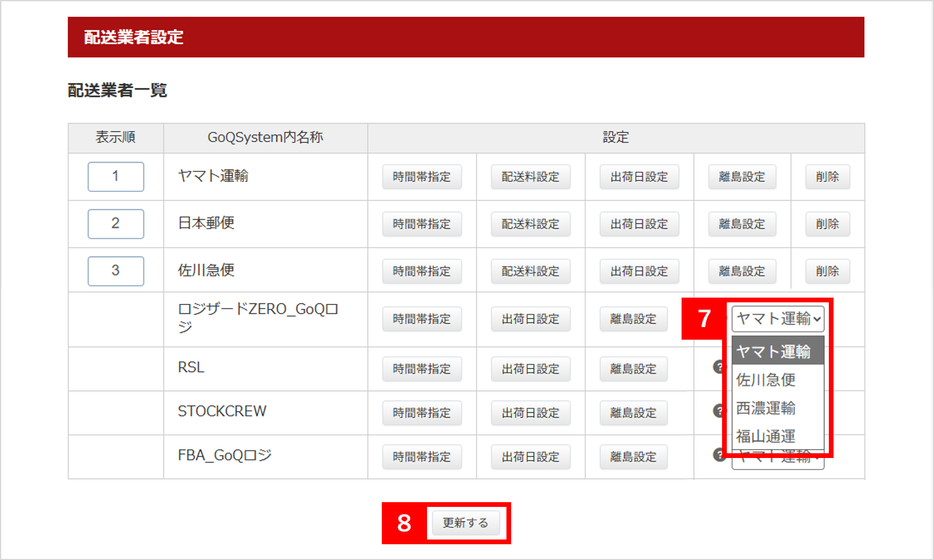Open 配送料設定 for 日本郵便
The image size is (934, 560).
click(x=530, y=224)
